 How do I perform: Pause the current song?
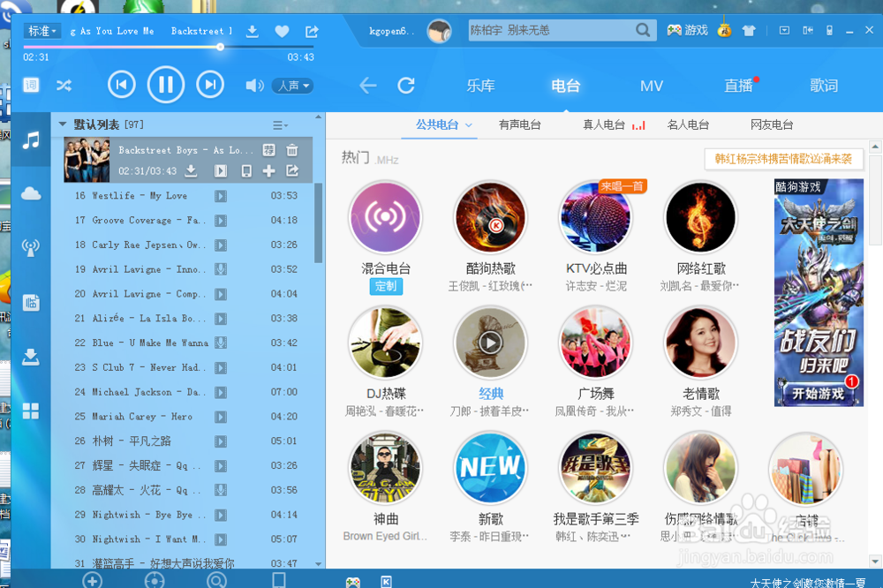tap(166, 85)
